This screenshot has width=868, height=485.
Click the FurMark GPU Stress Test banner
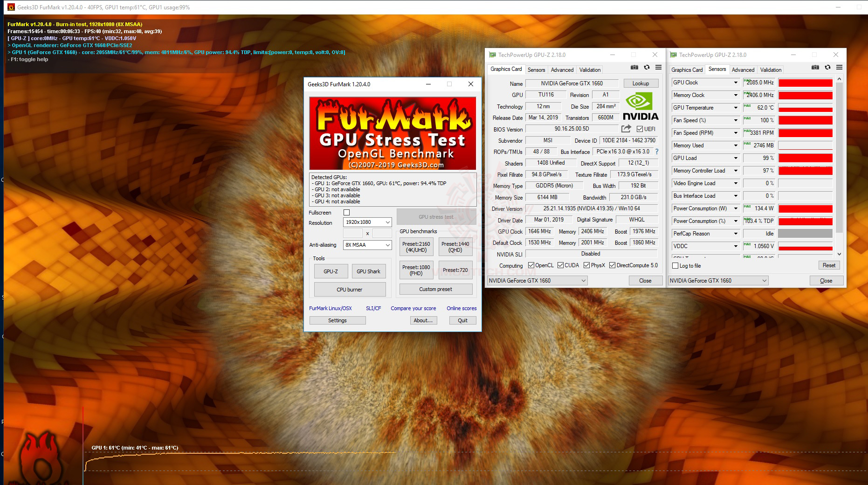393,133
